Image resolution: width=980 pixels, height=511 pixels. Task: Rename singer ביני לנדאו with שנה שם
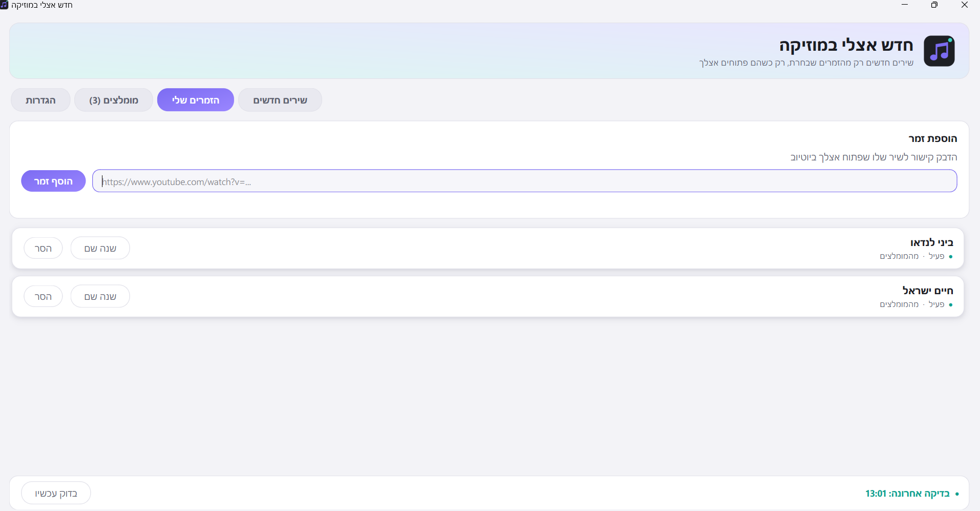100,248
